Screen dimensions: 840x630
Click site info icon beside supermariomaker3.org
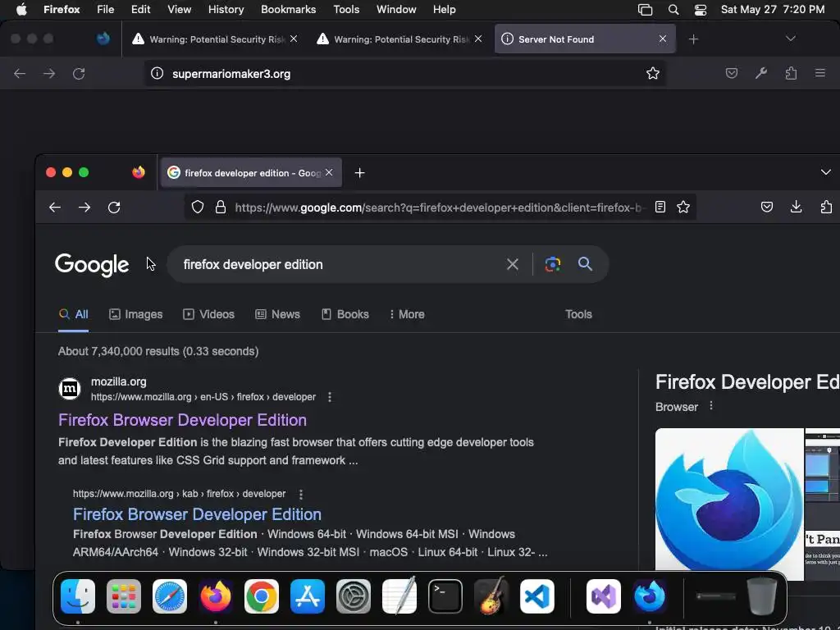pos(157,73)
